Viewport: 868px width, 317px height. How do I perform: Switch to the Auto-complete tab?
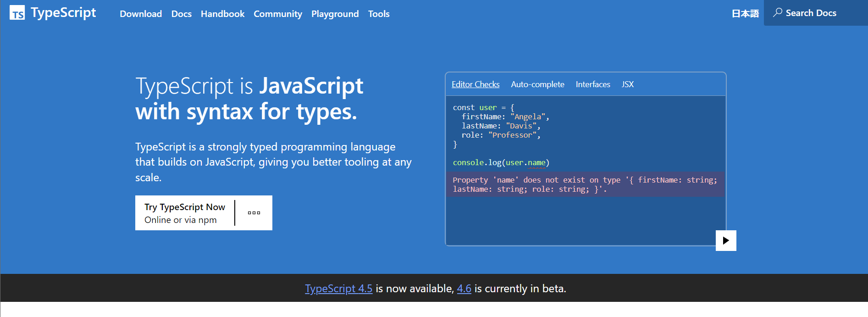[537, 84]
